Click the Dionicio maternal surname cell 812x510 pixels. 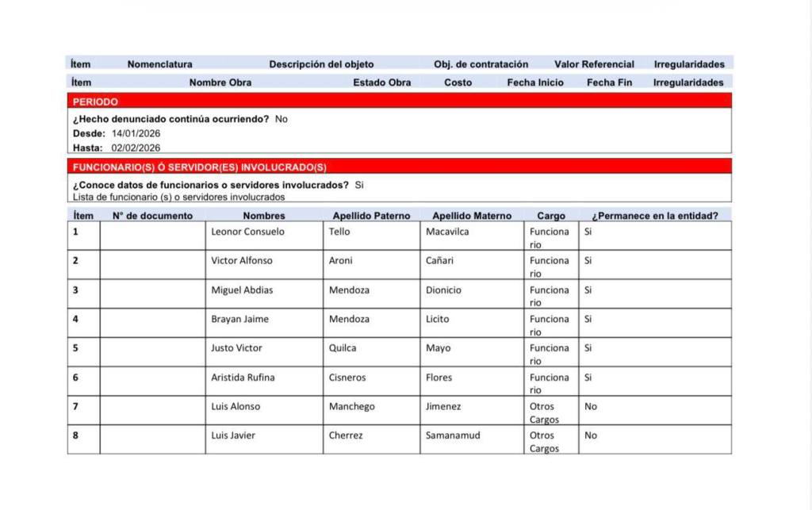(x=443, y=290)
